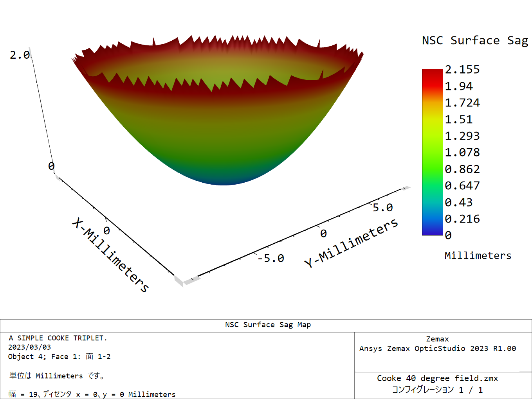This screenshot has width=532, height=399.
Task: Pick the 1.51 legend value
Action: click(x=459, y=119)
